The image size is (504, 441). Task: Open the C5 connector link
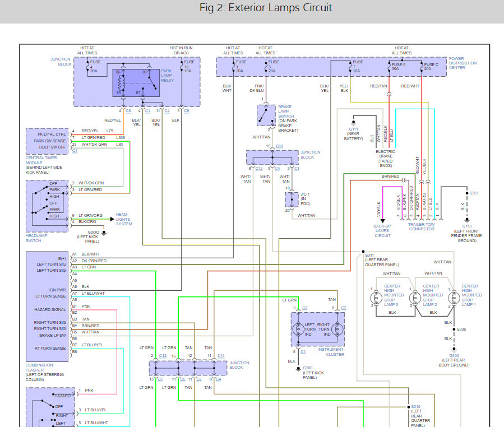[x=183, y=379]
